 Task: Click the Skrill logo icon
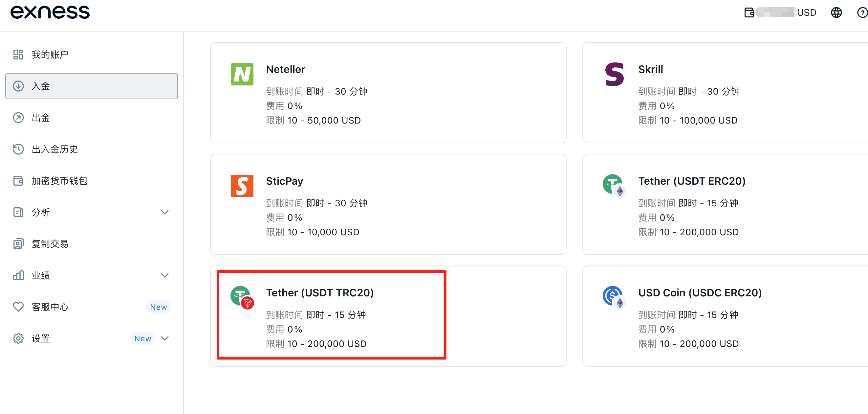tap(614, 74)
